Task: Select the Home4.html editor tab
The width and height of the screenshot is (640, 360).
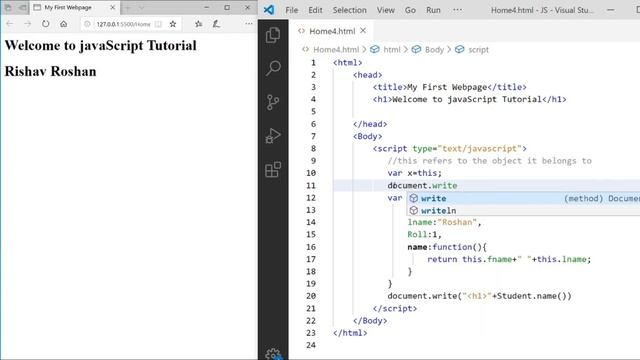Action: [x=331, y=31]
